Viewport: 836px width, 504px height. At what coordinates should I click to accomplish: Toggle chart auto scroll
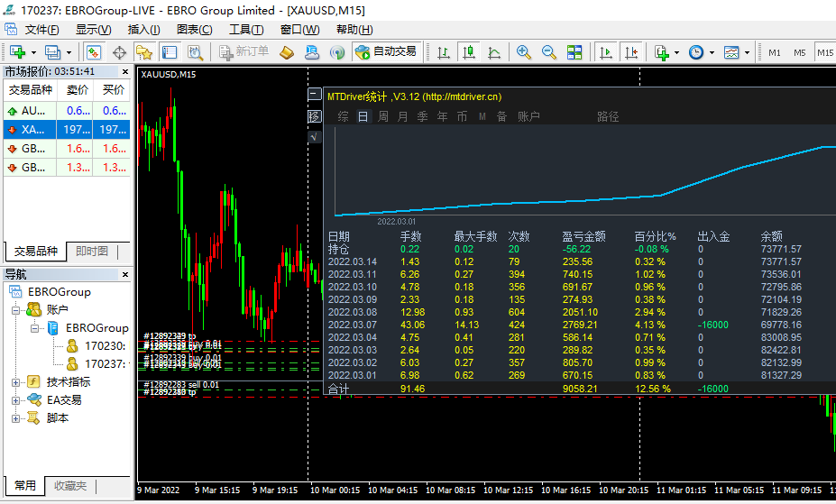point(606,51)
